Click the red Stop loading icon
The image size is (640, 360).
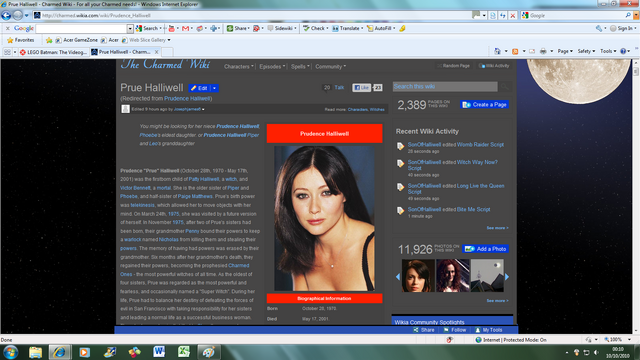513,16
